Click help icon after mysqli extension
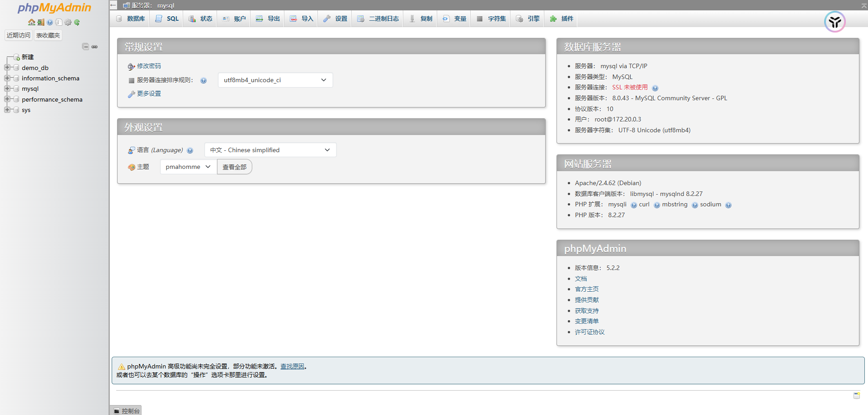The height and width of the screenshot is (415, 868). [x=634, y=205]
